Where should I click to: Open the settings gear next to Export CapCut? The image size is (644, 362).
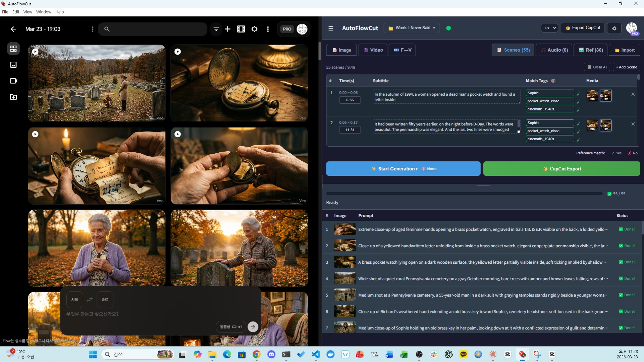coord(614,28)
